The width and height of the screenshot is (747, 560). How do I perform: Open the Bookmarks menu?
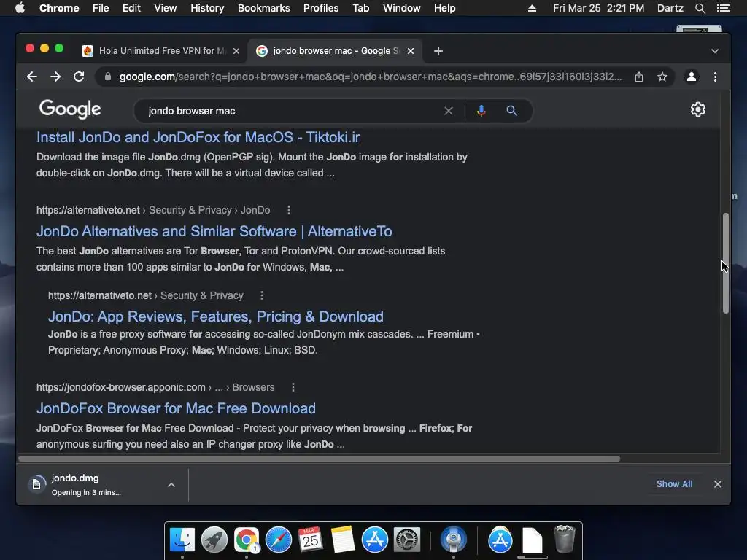click(264, 8)
